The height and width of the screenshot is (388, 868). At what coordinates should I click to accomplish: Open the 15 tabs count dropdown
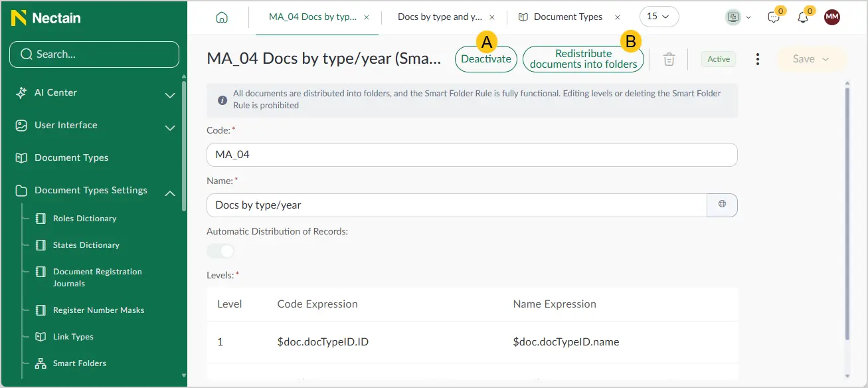(x=659, y=17)
